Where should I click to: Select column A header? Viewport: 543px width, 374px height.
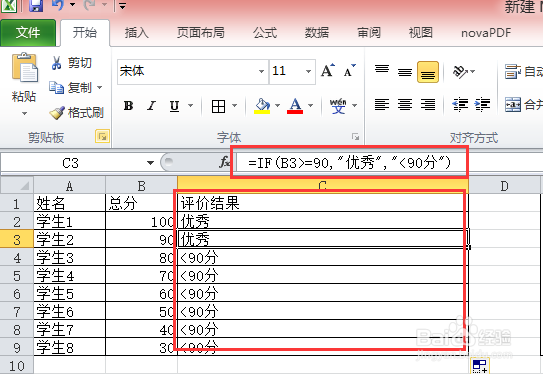69,186
